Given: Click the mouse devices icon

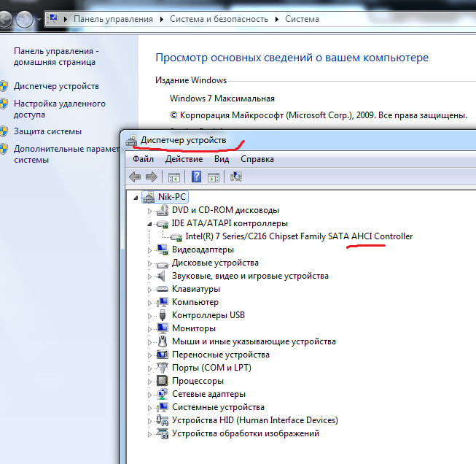Looking at the screenshot, I should tap(163, 341).
